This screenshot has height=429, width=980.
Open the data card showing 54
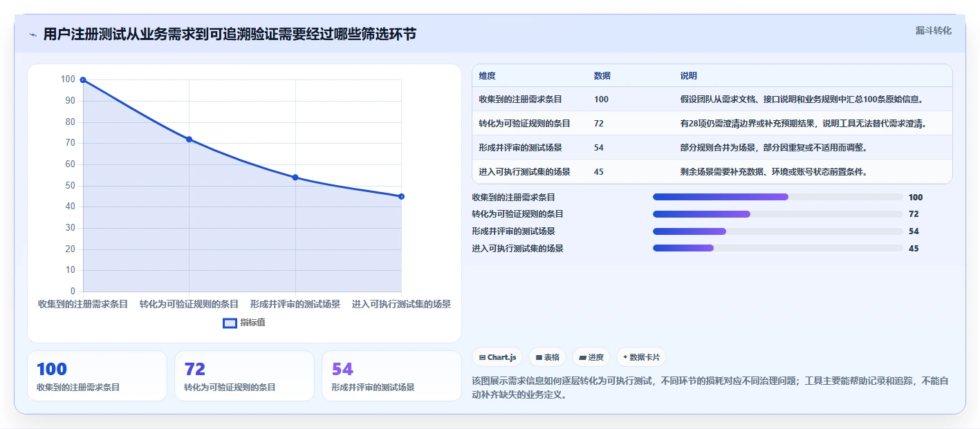391,376
